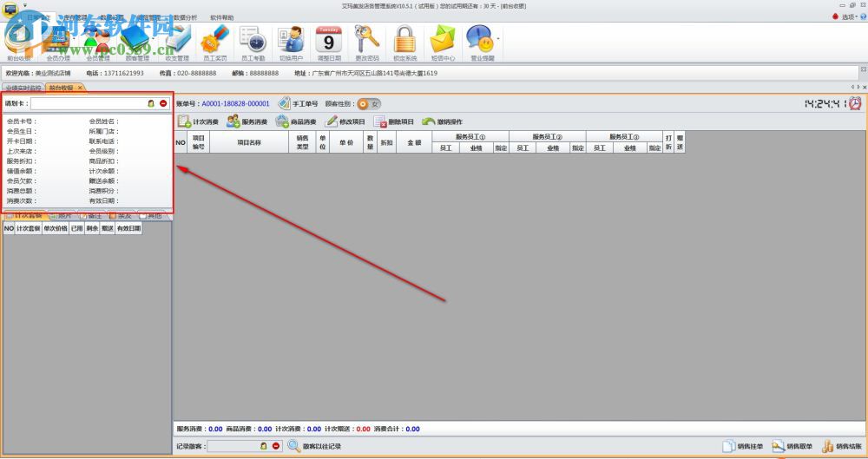Expand the 营业提醒 dropdown arrow
The image size is (868, 459).
(498, 39)
